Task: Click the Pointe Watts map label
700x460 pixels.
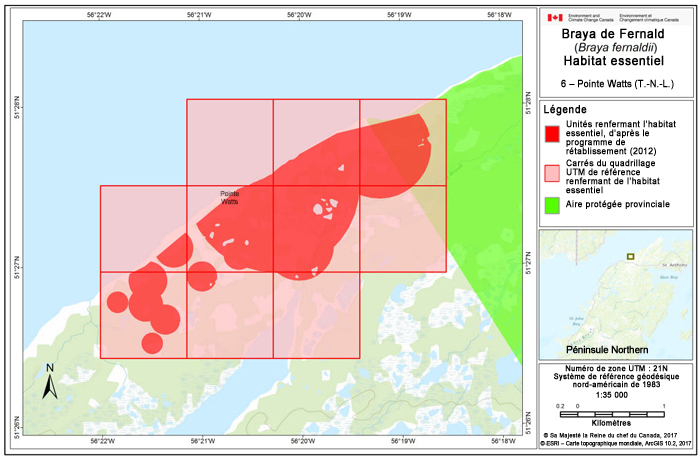Action: tap(230, 197)
